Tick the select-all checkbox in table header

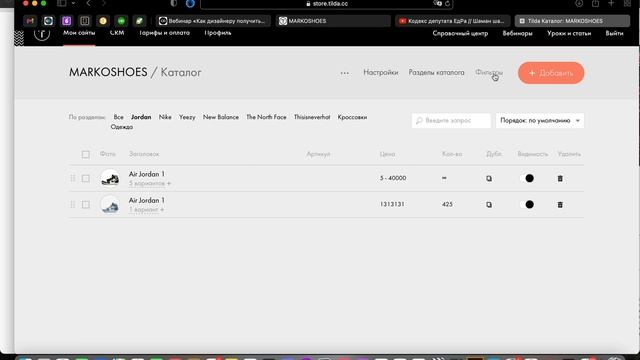click(85, 154)
